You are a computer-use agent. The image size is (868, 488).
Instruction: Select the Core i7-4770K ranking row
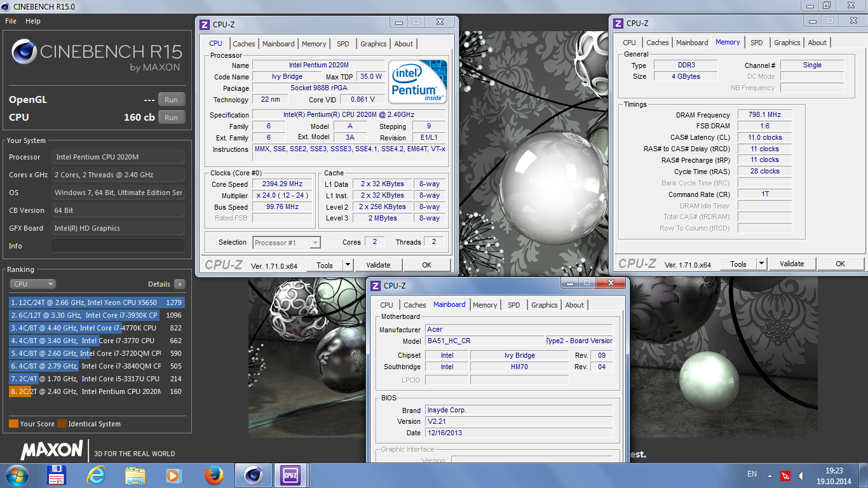[96, 328]
